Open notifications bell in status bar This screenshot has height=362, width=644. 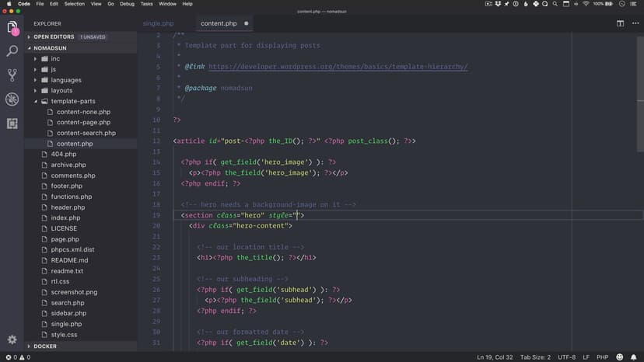[635, 357]
